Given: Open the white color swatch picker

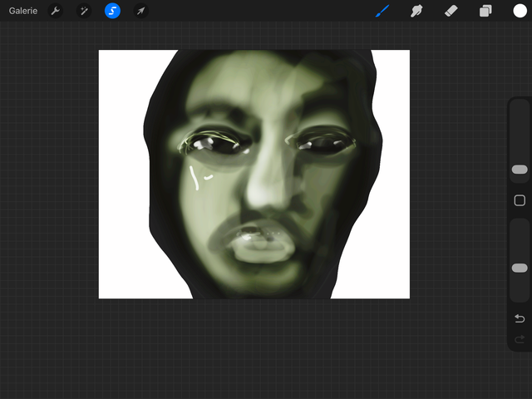Looking at the screenshot, I should click(520, 11).
